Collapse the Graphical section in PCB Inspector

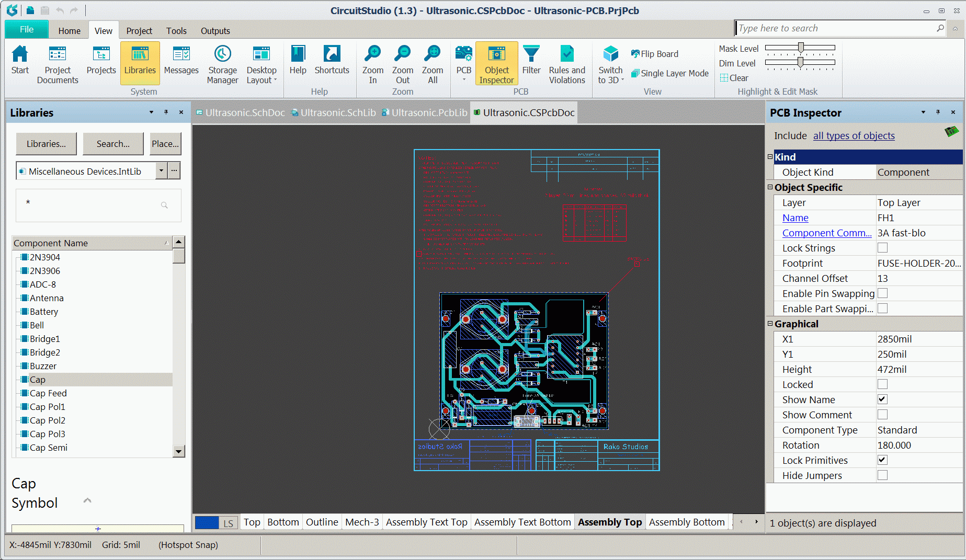pyautogui.click(x=770, y=324)
